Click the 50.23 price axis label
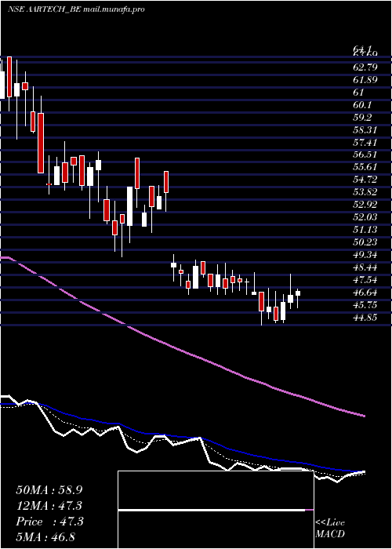This screenshot has width=392, height=549. pyautogui.click(x=365, y=242)
